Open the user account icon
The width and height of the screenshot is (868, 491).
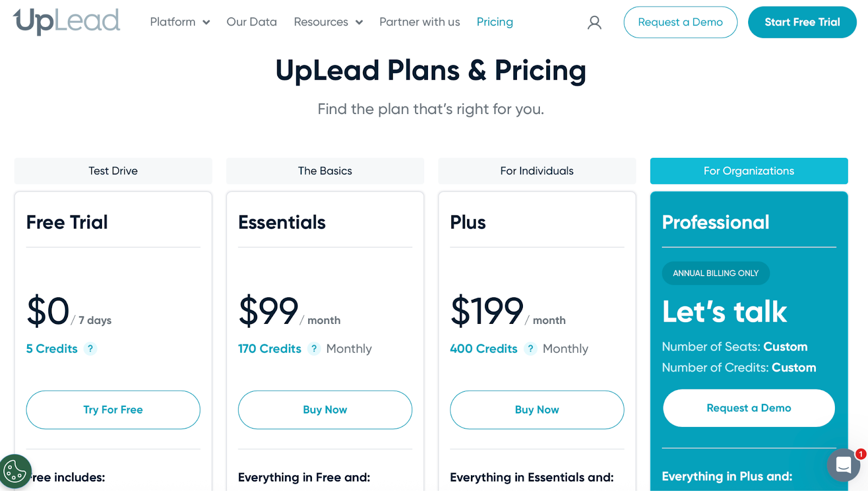[594, 23]
